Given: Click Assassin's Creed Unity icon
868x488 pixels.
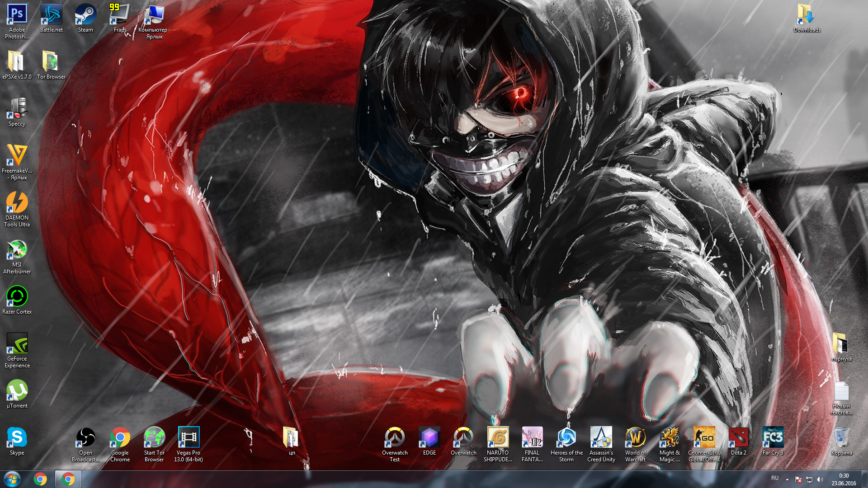Looking at the screenshot, I should click(x=601, y=445).
